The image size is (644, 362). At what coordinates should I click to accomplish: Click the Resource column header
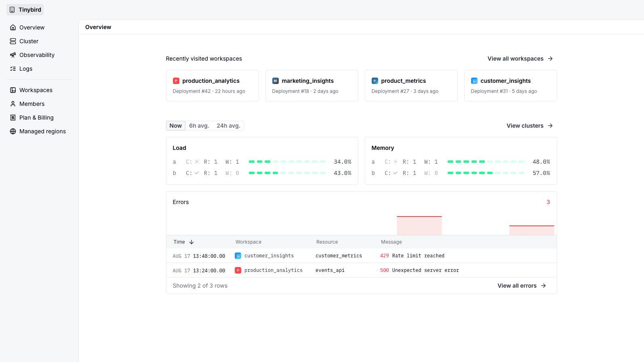tap(327, 242)
